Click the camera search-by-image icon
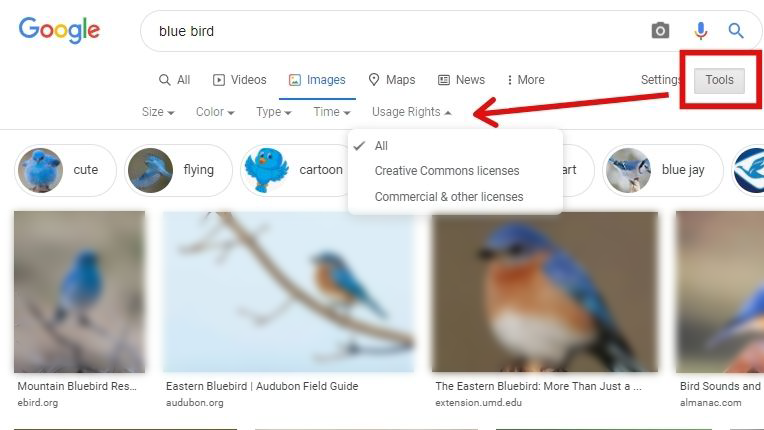 coord(660,31)
